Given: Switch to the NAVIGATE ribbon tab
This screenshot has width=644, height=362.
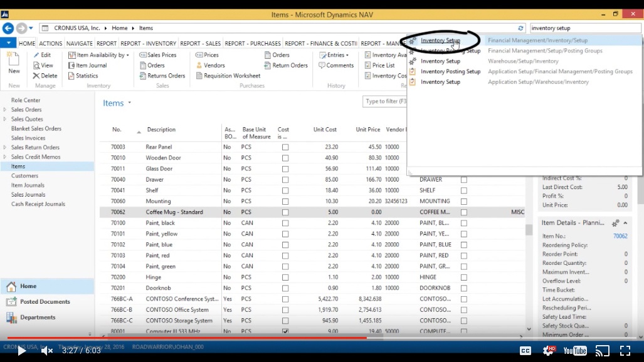Looking at the screenshot, I should 79,43.
